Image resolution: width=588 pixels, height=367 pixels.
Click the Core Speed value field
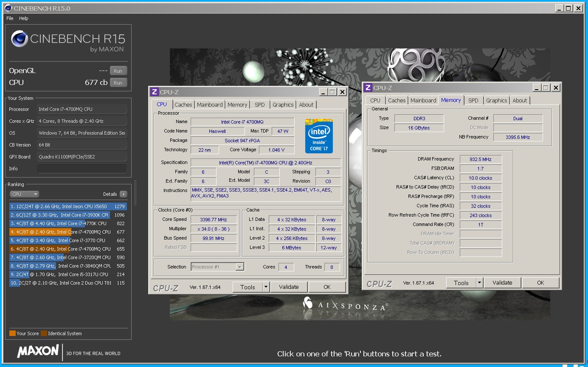click(x=214, y=220)
